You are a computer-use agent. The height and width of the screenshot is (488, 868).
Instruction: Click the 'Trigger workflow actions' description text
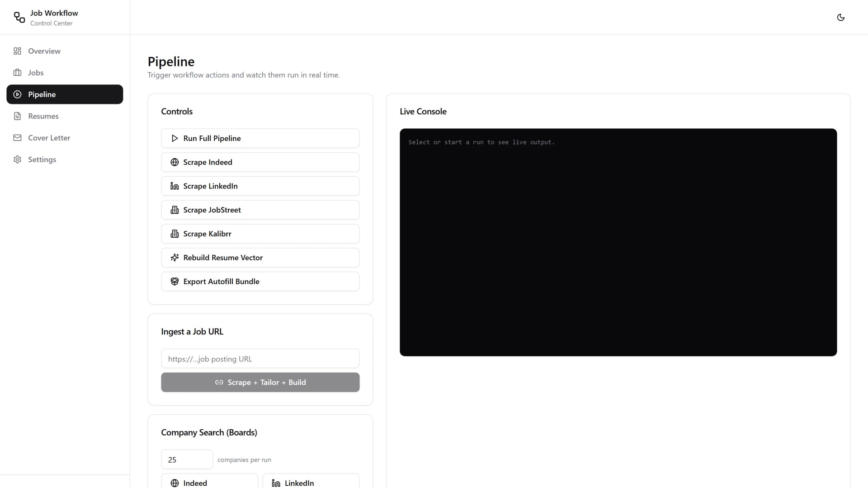(x=244, y=75)
